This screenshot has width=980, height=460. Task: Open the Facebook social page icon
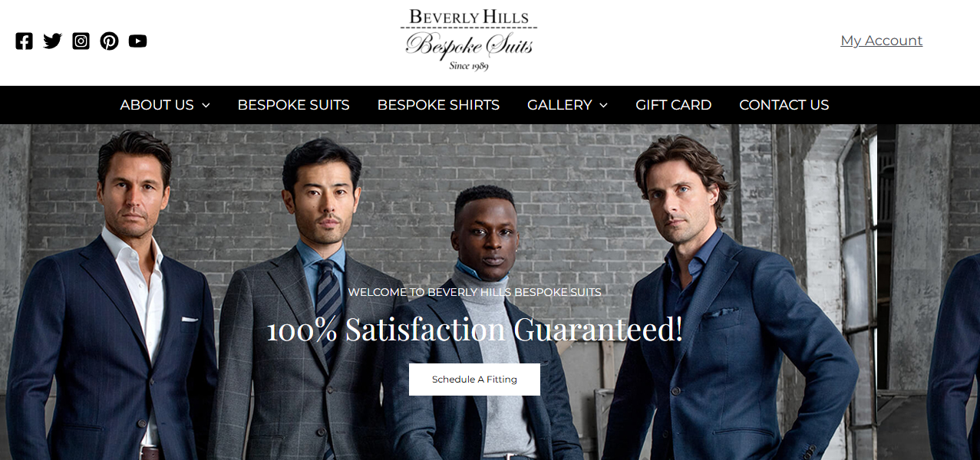tap(25, 41)
